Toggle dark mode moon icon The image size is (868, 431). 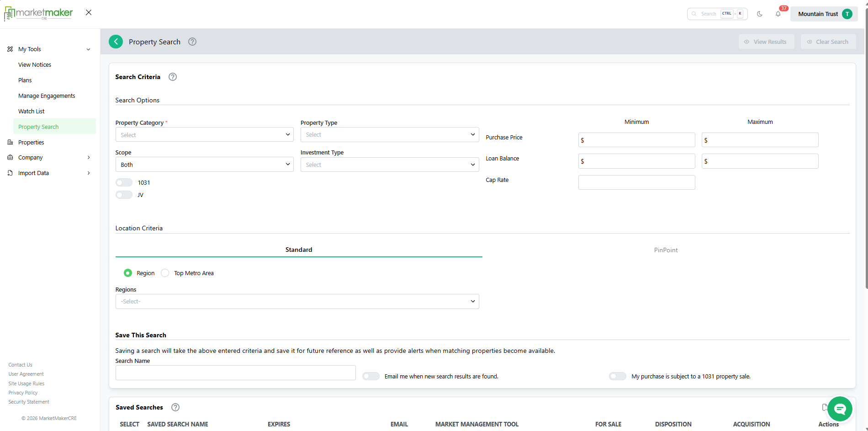pyautogui.click(x=760, y=14)
